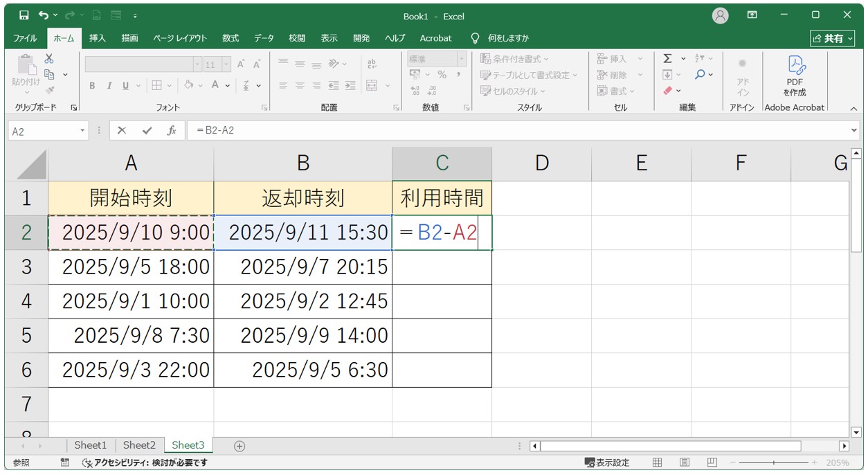Decrease decimal places

(x=432, y=90)
